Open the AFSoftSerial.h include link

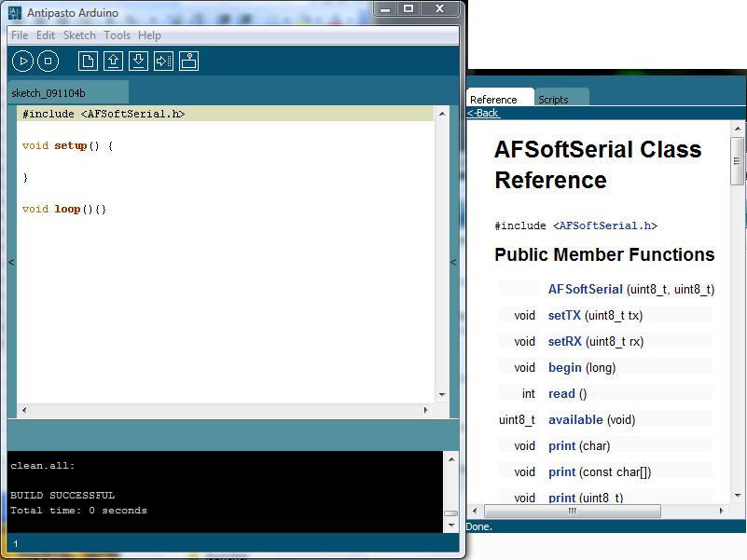[x=604, y=225]
